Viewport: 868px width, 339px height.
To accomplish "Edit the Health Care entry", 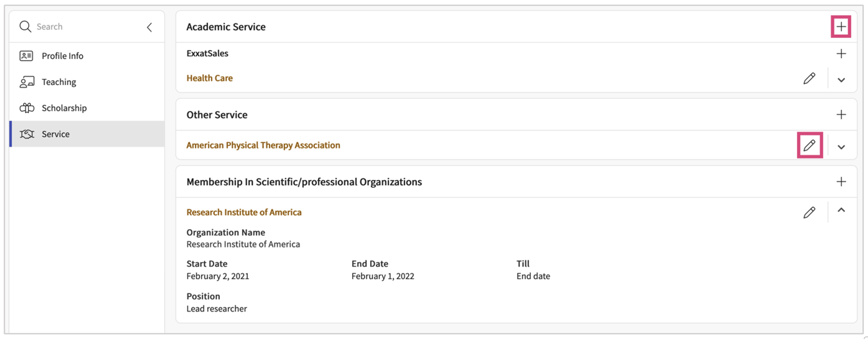I will click(x=809, y=78).
